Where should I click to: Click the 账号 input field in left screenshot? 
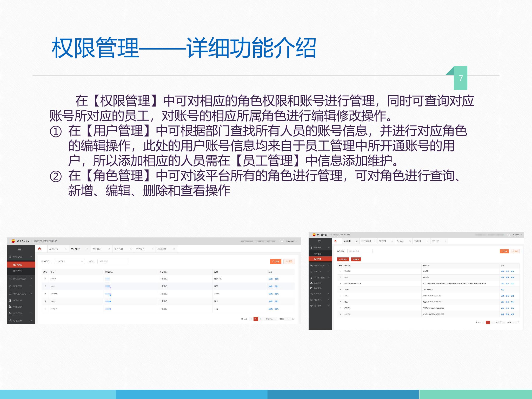click(112, 261)
